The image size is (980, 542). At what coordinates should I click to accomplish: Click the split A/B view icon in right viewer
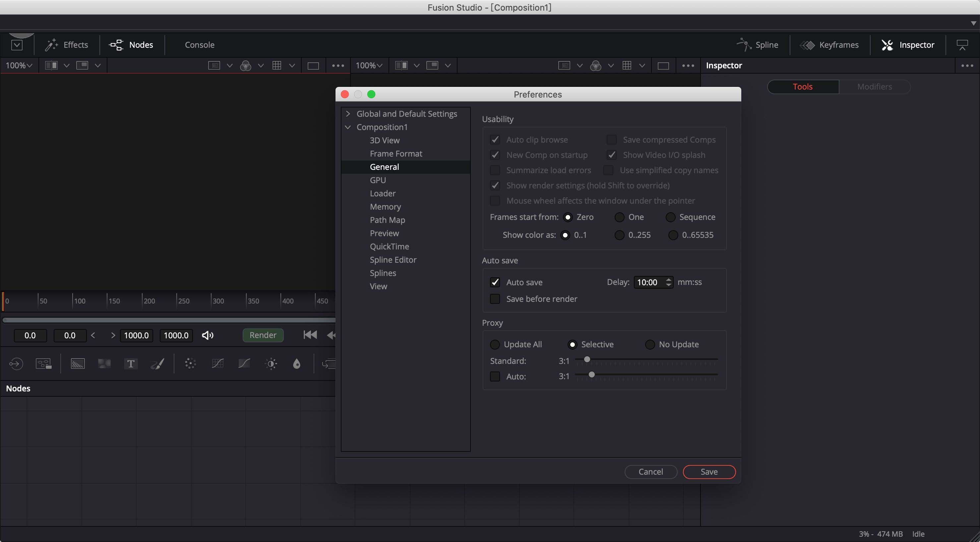401,65
